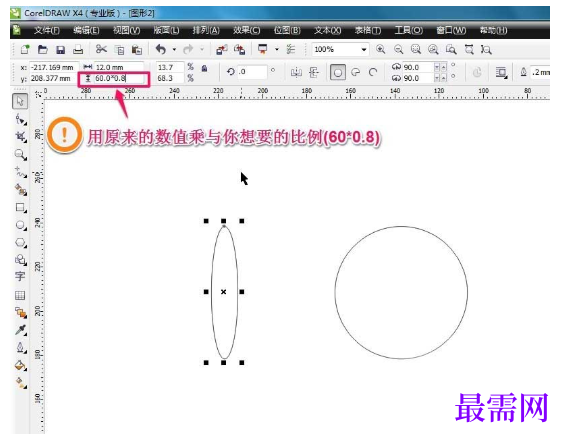Click the first 90.0 angle stepper

(440, 67)
